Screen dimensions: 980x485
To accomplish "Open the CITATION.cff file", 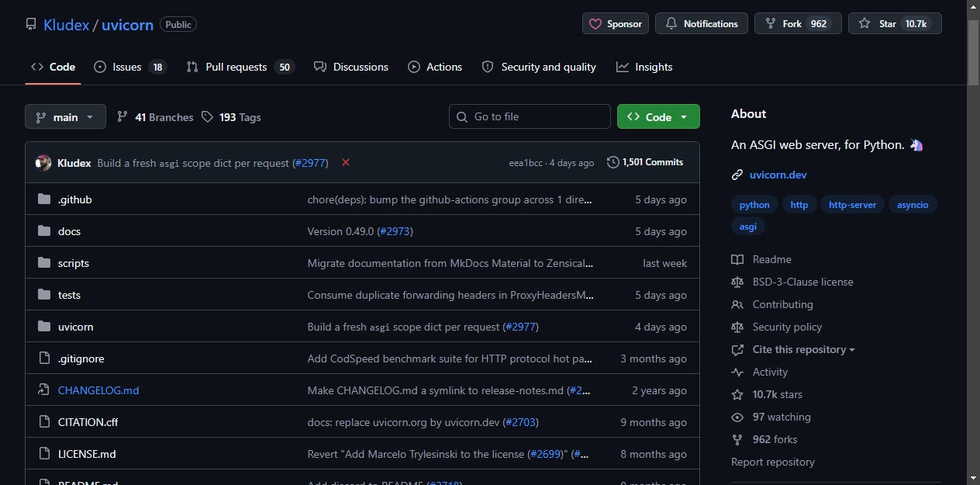I will click(x=88, y=422).
